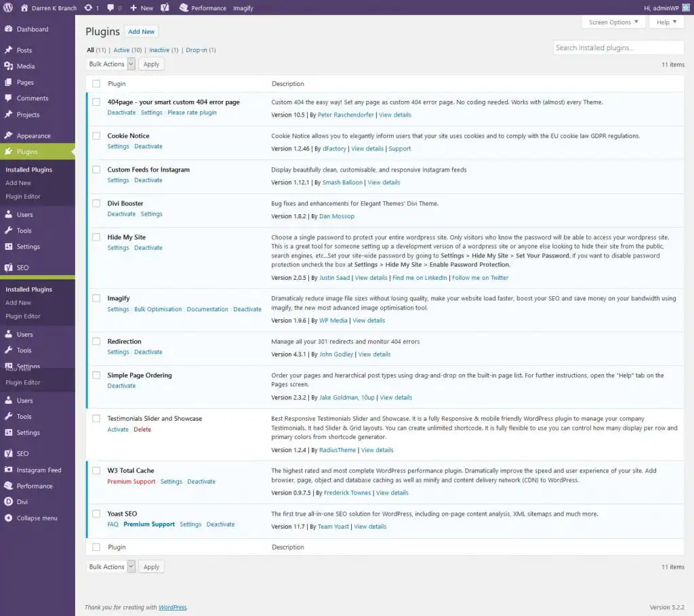Activate Testimonials Slider and Showcase plugin
The height and width of the screenshot is (616, 694).
[x=118, y=429]
